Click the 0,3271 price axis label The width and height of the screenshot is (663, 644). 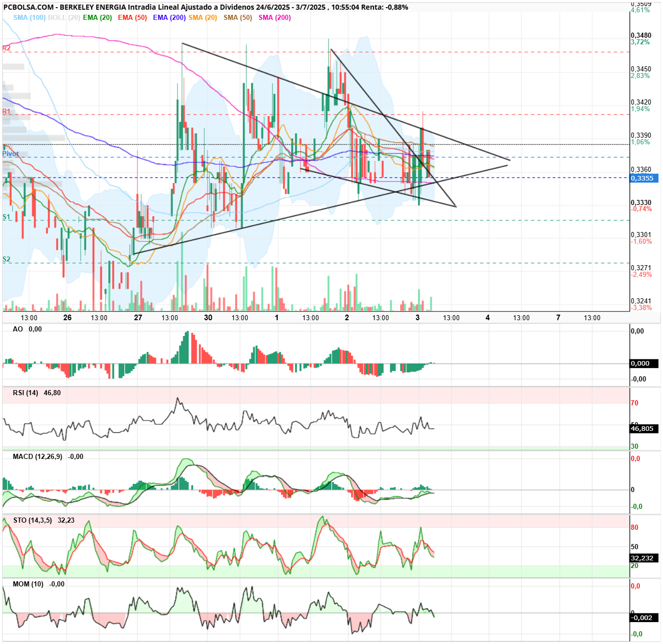point(641,268)
